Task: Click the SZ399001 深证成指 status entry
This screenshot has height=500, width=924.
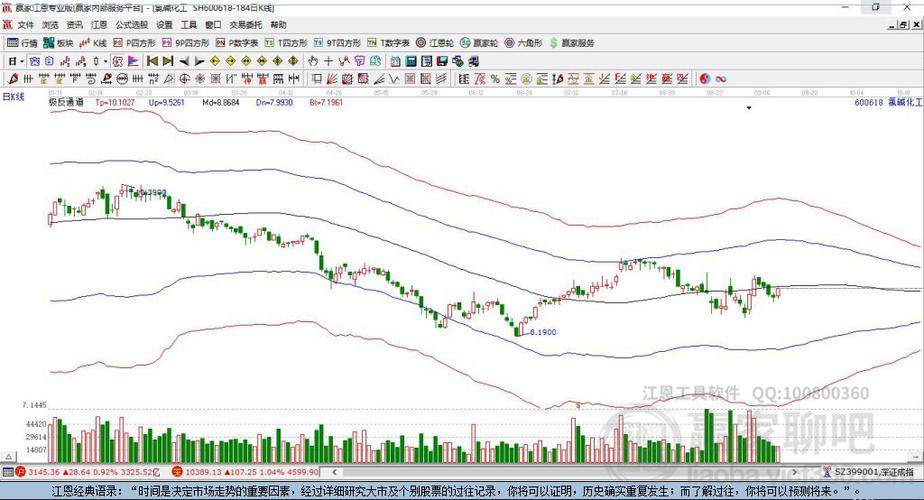Action: click(x=874, y=472)
